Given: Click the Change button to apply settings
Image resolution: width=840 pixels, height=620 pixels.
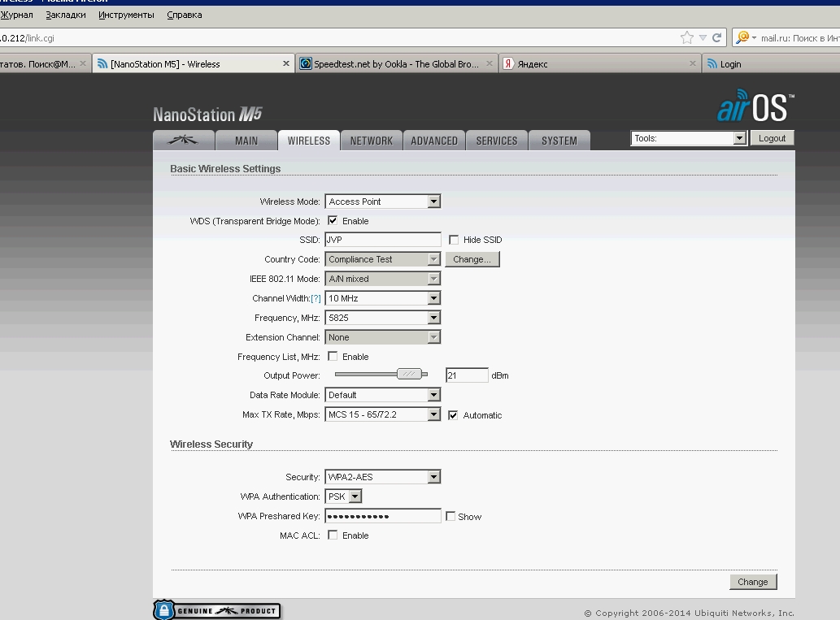Looking at the screenshot, I should point(753,582).
